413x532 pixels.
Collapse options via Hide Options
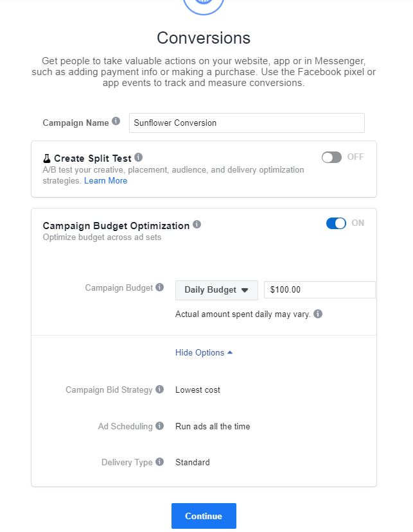point(204,353)
